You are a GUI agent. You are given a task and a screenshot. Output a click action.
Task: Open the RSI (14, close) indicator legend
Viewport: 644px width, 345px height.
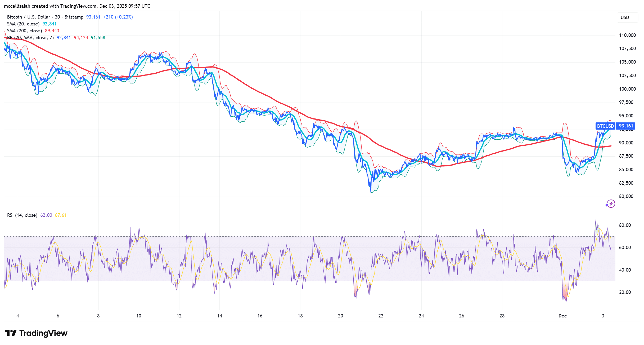click(22, 215)
